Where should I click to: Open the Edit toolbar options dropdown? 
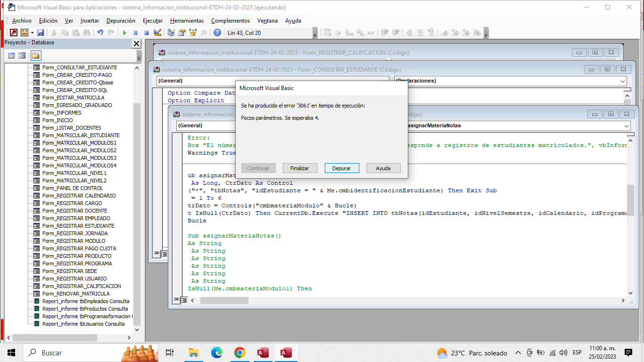(486, 33)
